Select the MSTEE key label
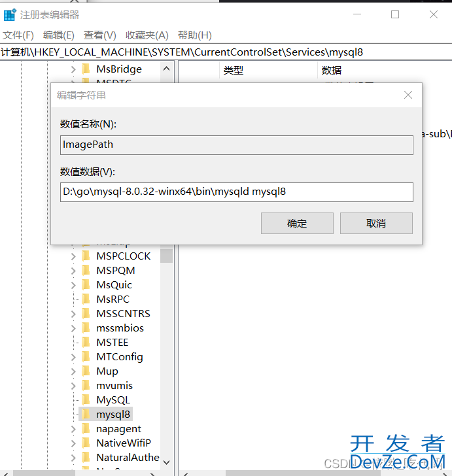This screenshot has width=452, height=476. [x=113, y=343]
